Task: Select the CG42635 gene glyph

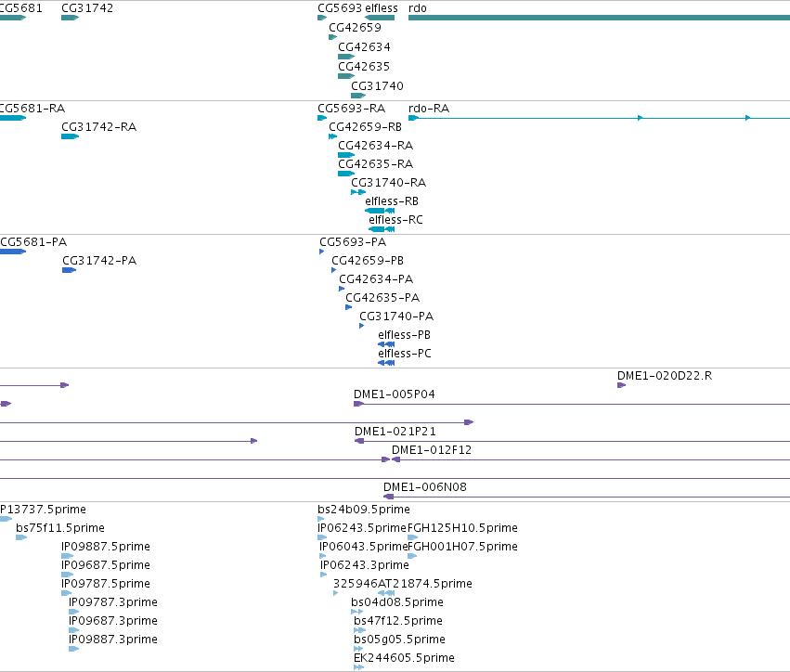Action: point(346,76)
